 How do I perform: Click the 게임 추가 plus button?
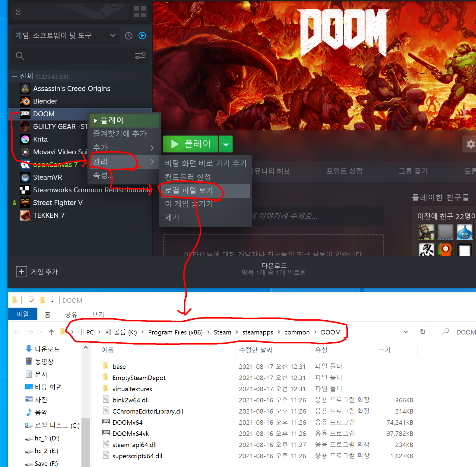21,272
